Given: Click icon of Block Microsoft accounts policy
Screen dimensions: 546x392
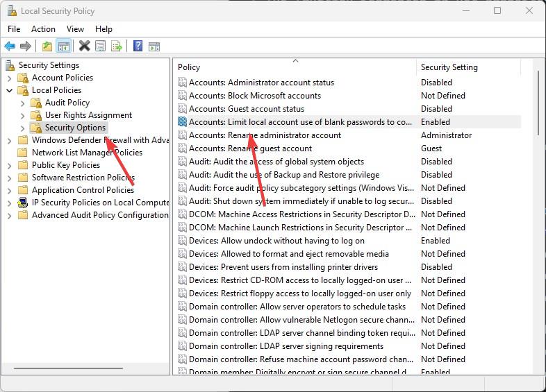Looking at the screenshot, I should (182, 96).
